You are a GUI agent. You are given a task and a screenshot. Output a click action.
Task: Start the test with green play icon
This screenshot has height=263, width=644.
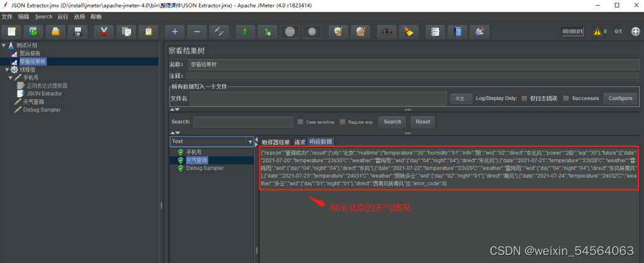(246, 32)
